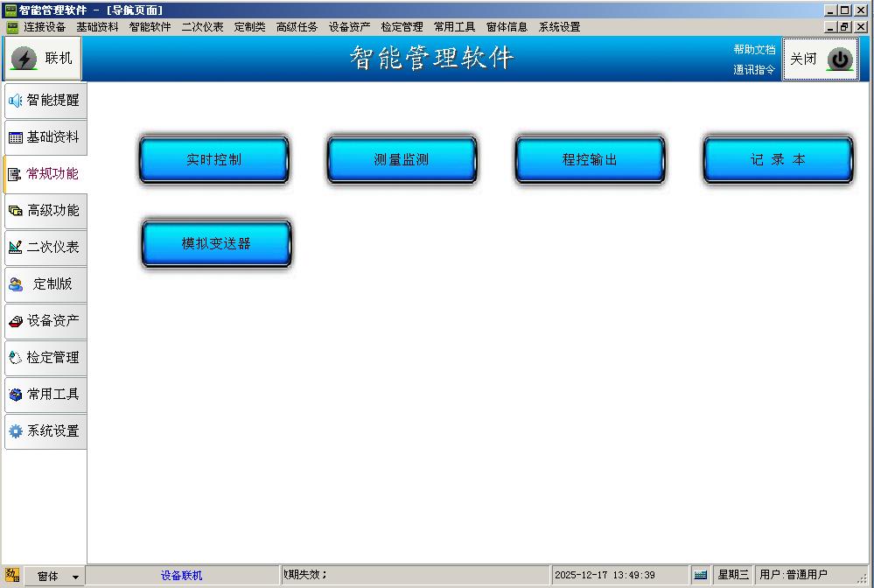
Task: Click the keyboard icon in status bar
Action: pos(700,575)
